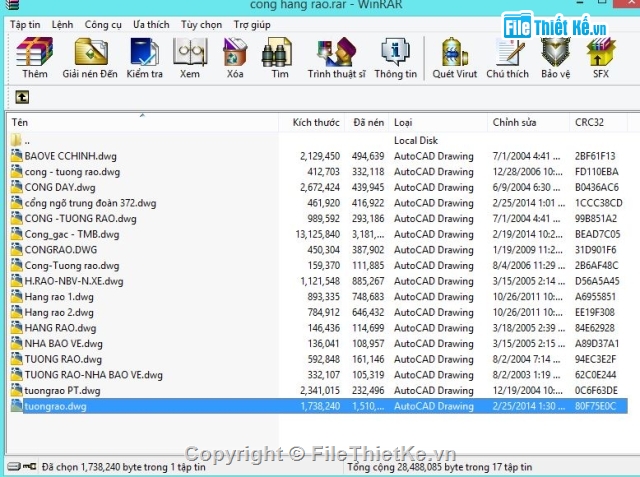Open the Trợ giúp menu
Image resolution: width=640 pixels, height=477 pixels.
tap(252, 25)
